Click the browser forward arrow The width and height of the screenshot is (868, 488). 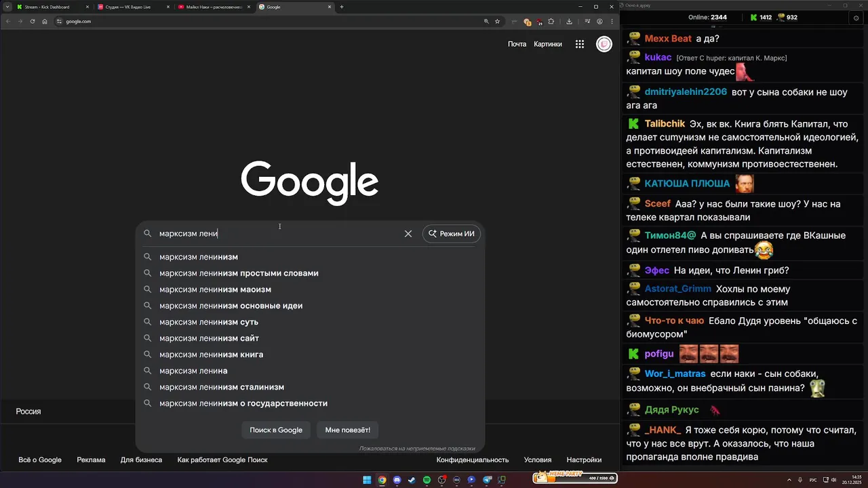20,21
